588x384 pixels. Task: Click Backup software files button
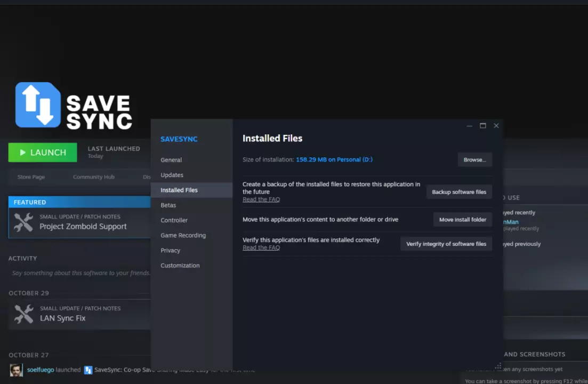[x=459, y=191]
